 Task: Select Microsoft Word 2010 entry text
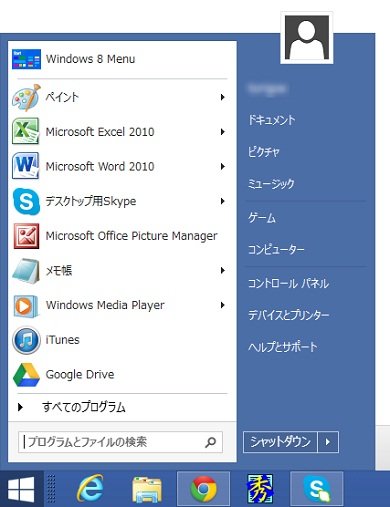tap(100, 166)
